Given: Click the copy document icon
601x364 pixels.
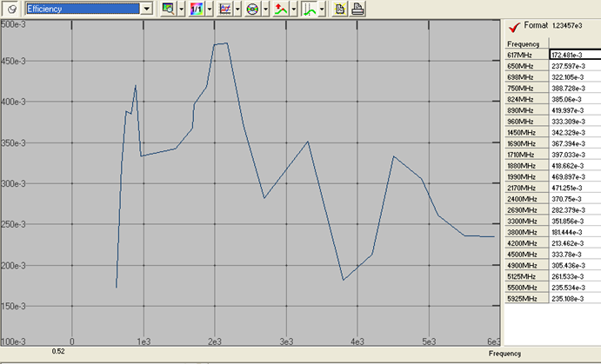Looking at the screenshot, I should click(x=339, y=9).
